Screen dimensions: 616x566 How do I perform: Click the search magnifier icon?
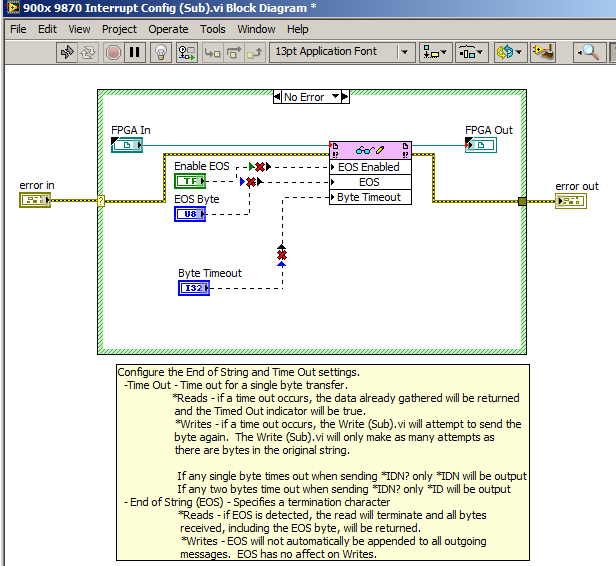[590, 52]
